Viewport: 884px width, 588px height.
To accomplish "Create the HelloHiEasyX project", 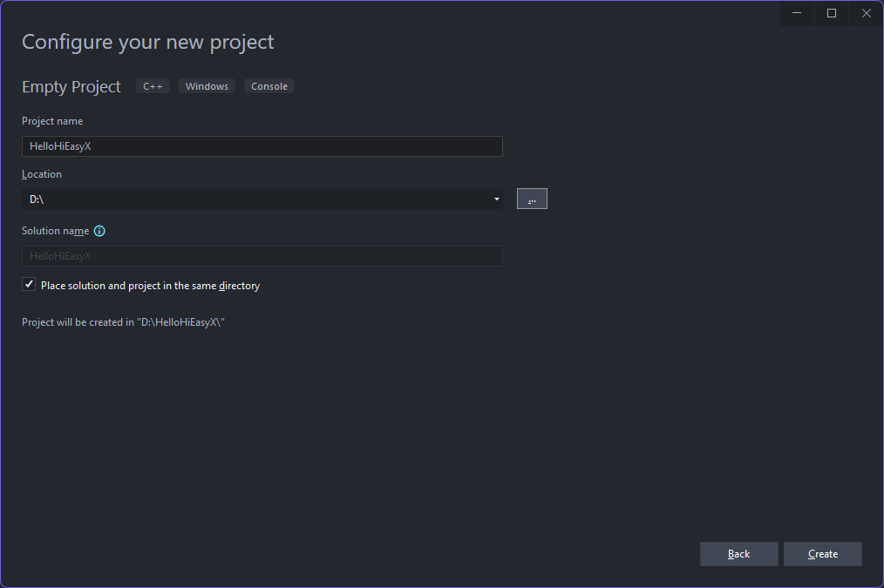I will click(x=823, y=554).
